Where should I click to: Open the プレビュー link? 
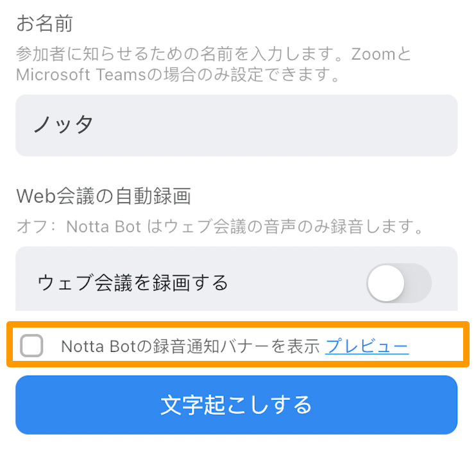367,346
